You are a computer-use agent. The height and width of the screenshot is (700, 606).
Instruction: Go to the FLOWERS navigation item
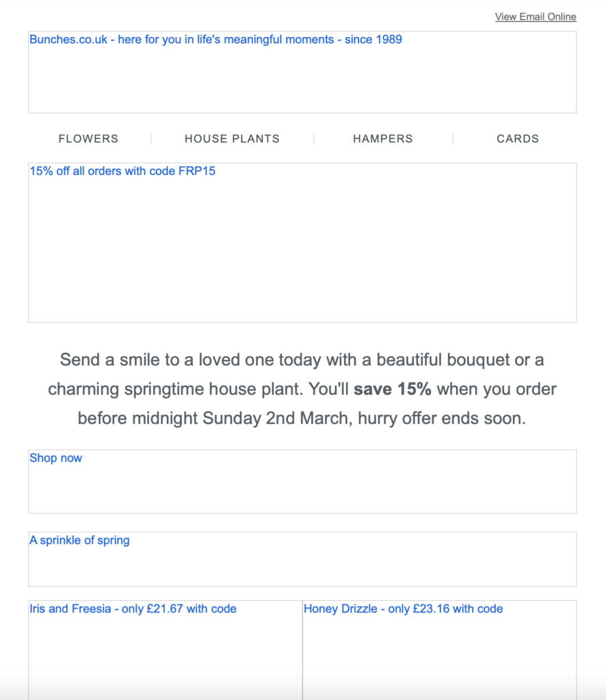[x=88, y=139]
